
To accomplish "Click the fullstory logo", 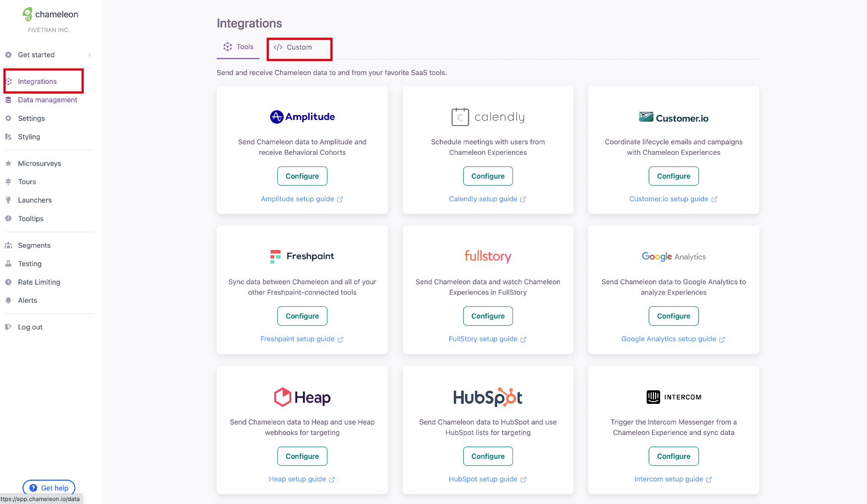I will 488,256.
